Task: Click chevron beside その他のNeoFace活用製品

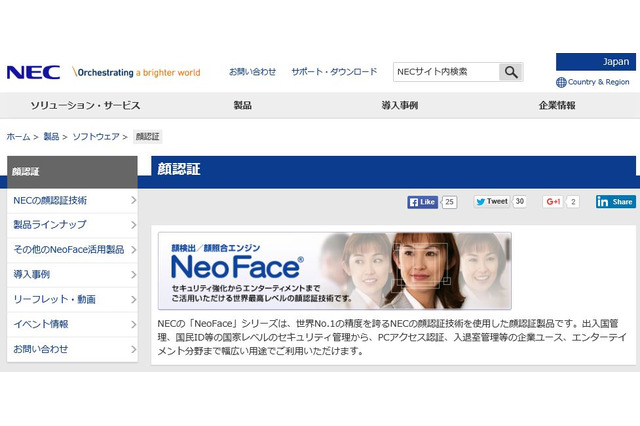Action: click(133, 250)
